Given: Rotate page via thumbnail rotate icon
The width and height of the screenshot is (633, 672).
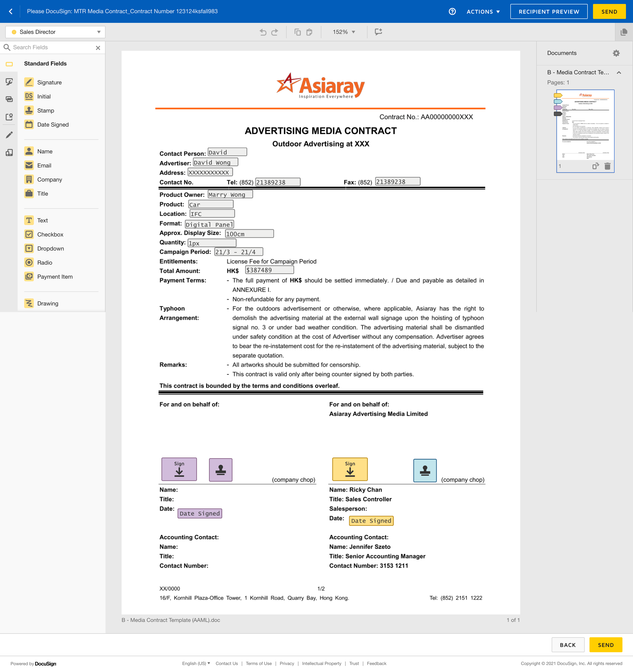Looking at the screenshot, I should coord(596,166).
